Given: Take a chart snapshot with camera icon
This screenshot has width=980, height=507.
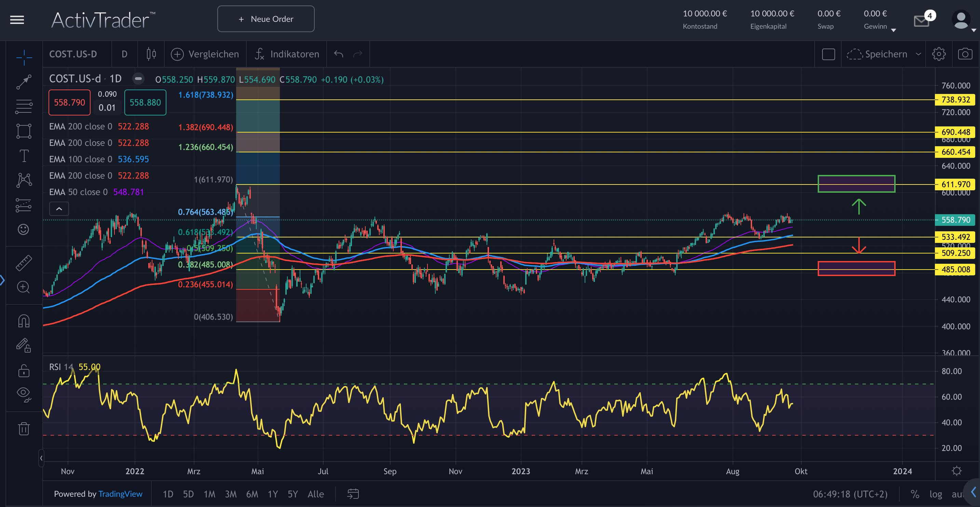Looking at the screenshot, I should coord(965,54).
